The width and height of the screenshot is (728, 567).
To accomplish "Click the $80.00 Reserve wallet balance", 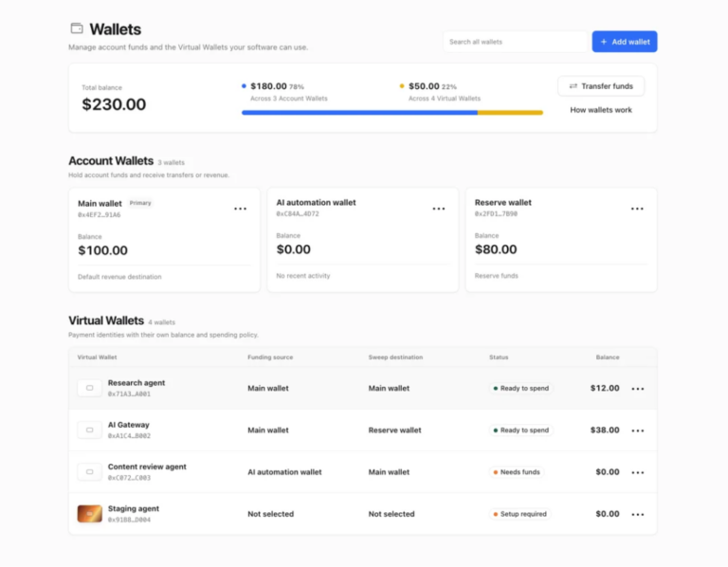I will coord(496,249).
